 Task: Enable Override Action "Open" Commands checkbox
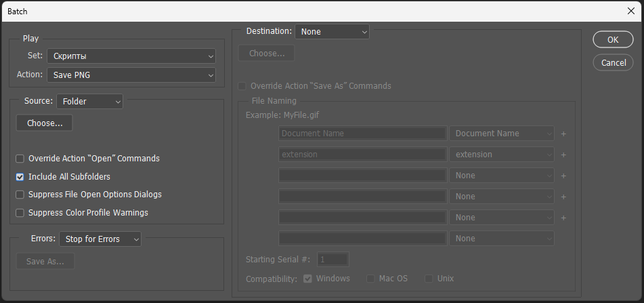click(20, 159)
